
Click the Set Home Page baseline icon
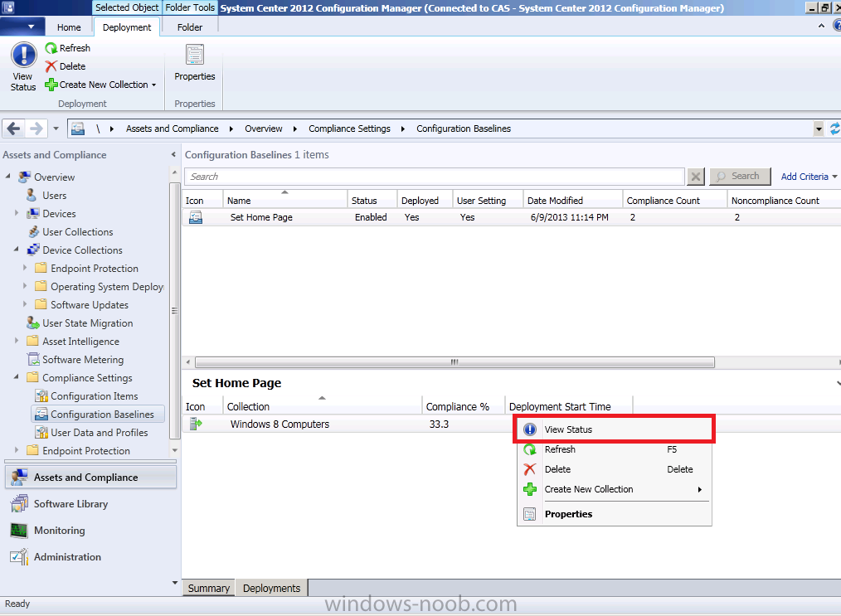pos(196,217)
